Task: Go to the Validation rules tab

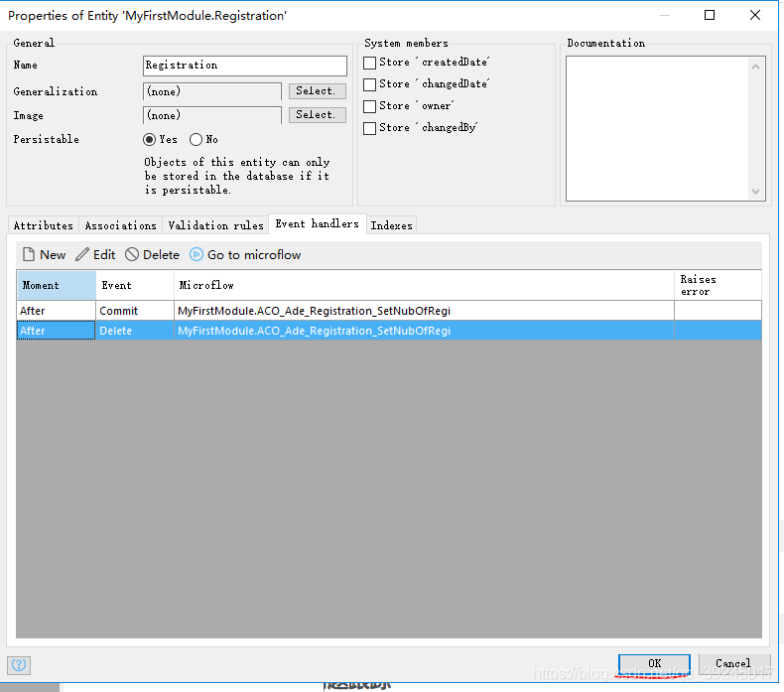Action: (x=215, y=225)
